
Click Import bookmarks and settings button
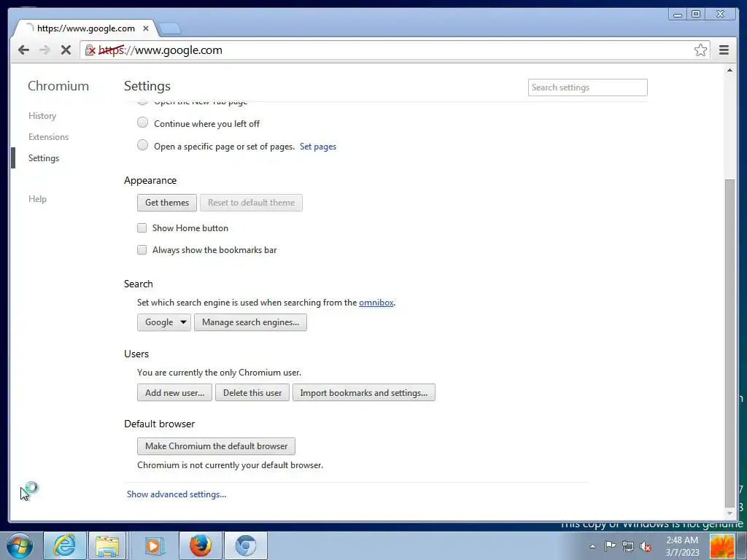coord(363,393)
